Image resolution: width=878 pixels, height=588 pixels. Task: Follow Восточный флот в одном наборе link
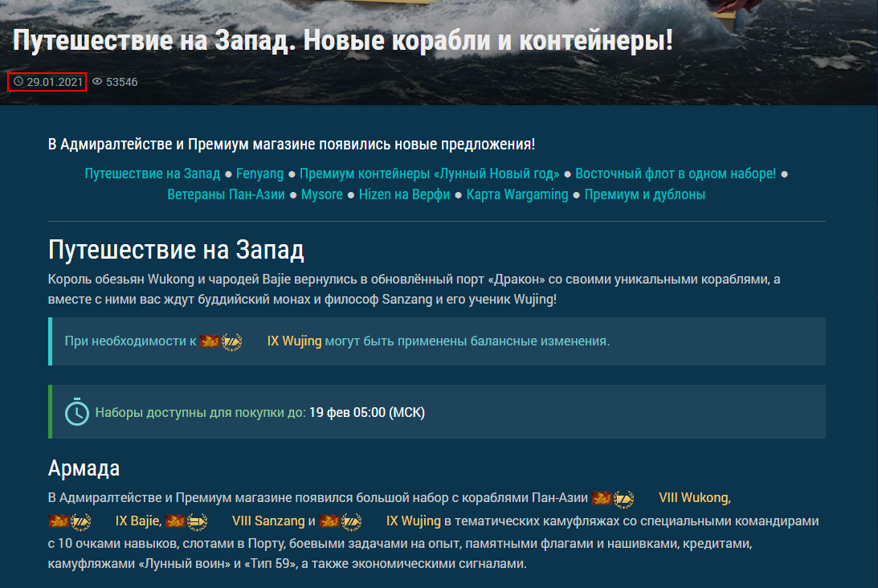click(x=676, y=174)
